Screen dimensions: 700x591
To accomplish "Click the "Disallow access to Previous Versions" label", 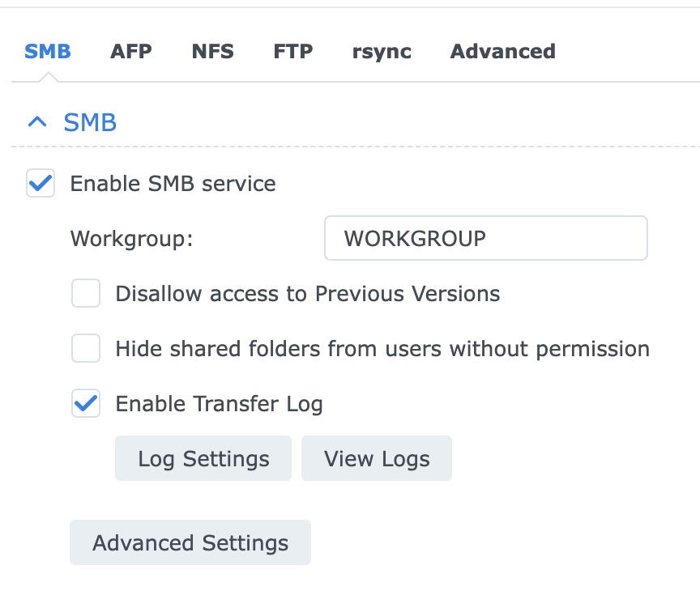I will (x=308, y=293).
